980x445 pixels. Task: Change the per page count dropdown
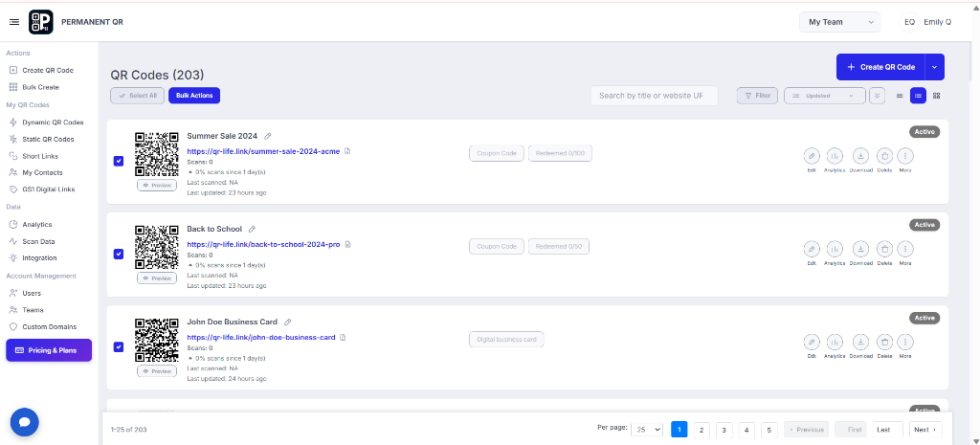(647, 430)
